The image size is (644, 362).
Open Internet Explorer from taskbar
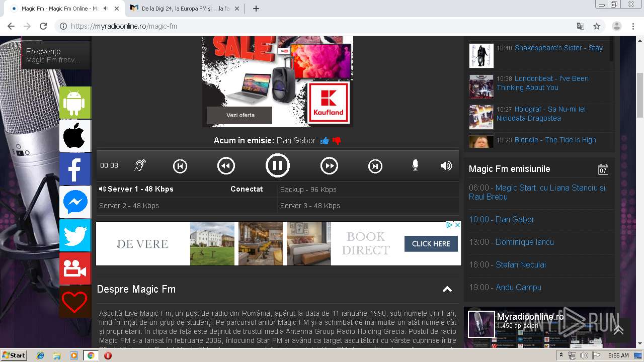[x=40, y=355]
